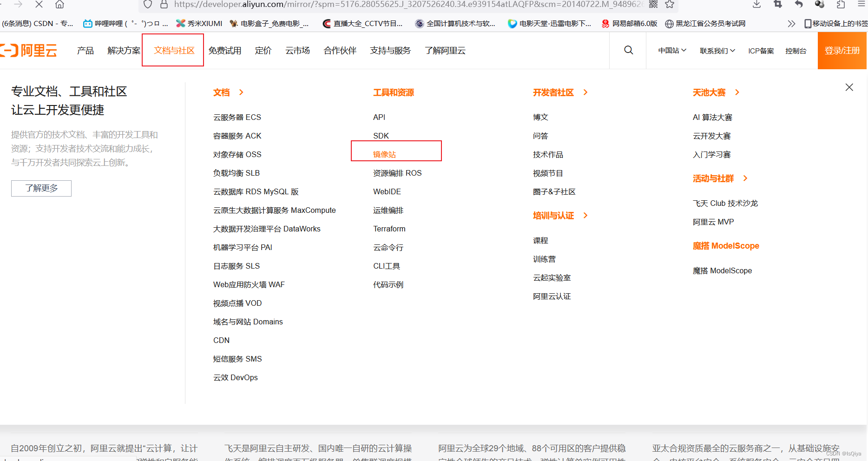868x461 pixels.
Task: Show more bookmarks with double chevron
Action: tap(791, 24)
